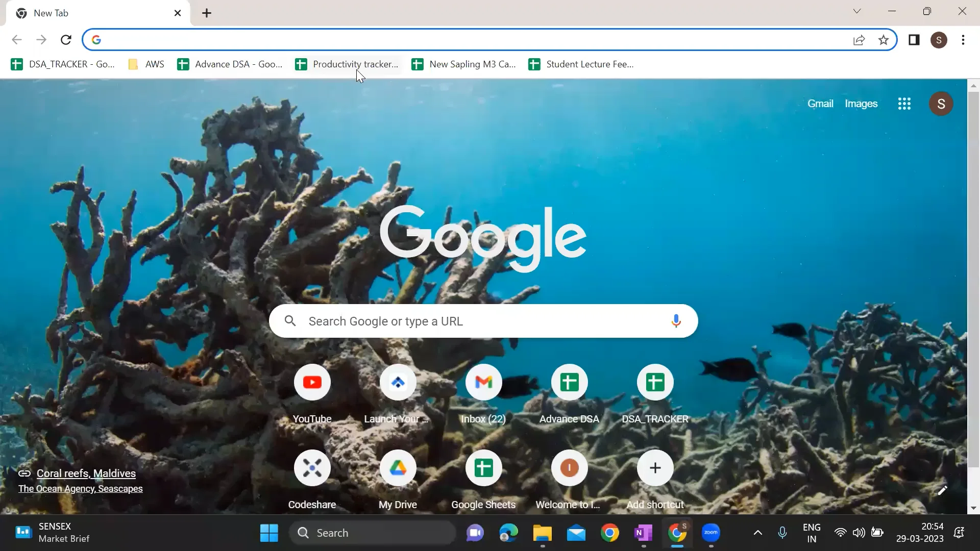Click the customize Chrome pencil icon
The image size is (980, 551).
click(942, 490)
